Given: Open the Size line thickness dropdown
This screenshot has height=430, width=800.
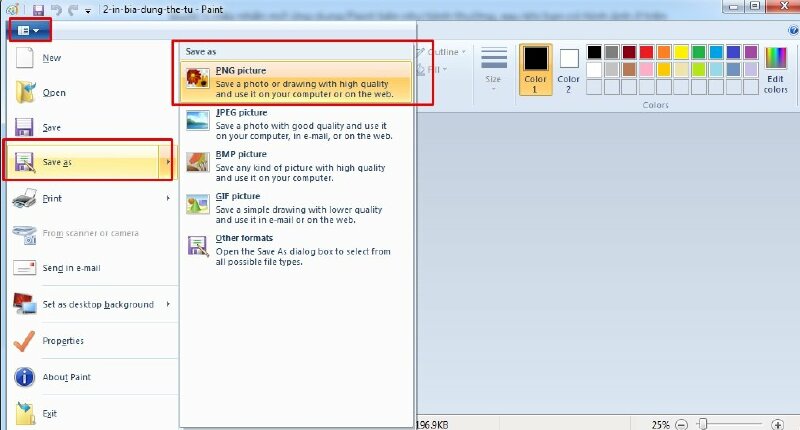Looking at the screenshot, I should [x=493, y=70].
